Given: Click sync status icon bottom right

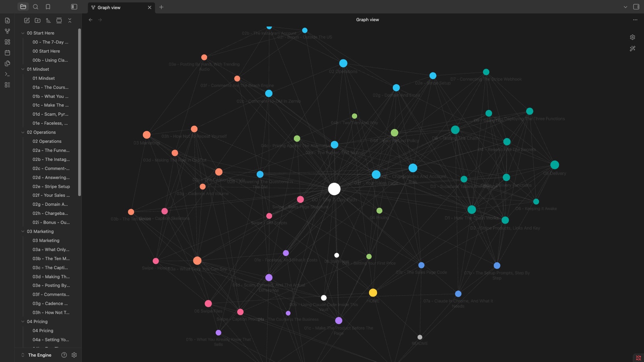Looking at the screenshot, I should (638, 358).
